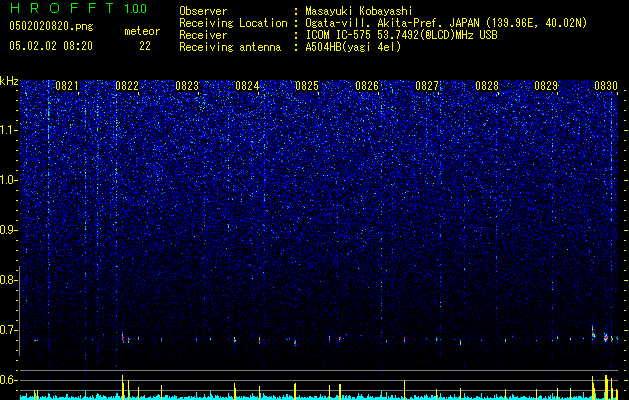Click the 0824 time marker
629x400 pixels.
[x=247, y=86]
